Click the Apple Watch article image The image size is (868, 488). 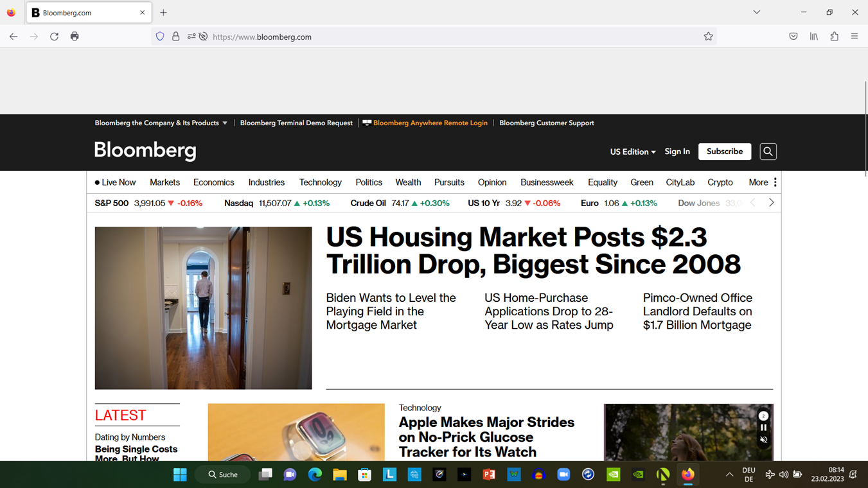click(296, 431)
